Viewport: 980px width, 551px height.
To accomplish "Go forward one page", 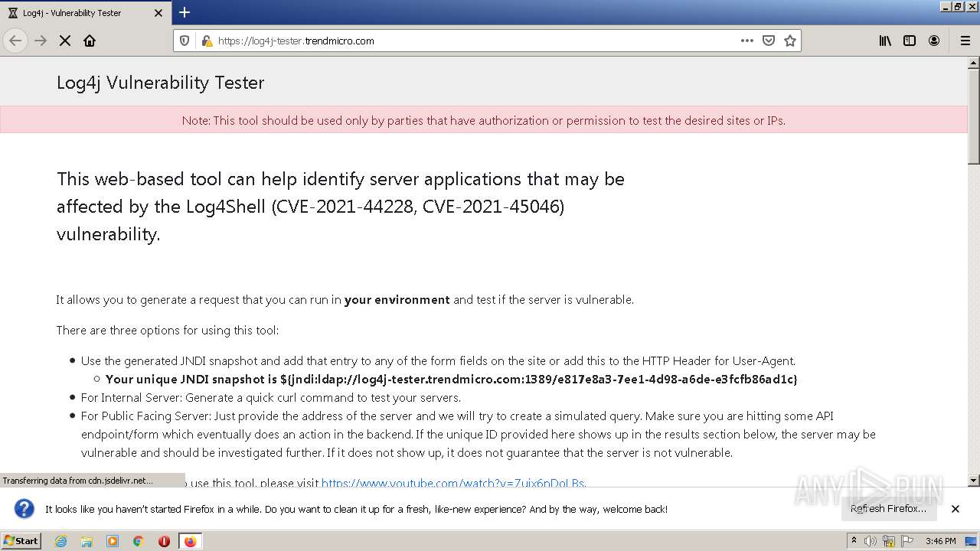I will [41, 41].
